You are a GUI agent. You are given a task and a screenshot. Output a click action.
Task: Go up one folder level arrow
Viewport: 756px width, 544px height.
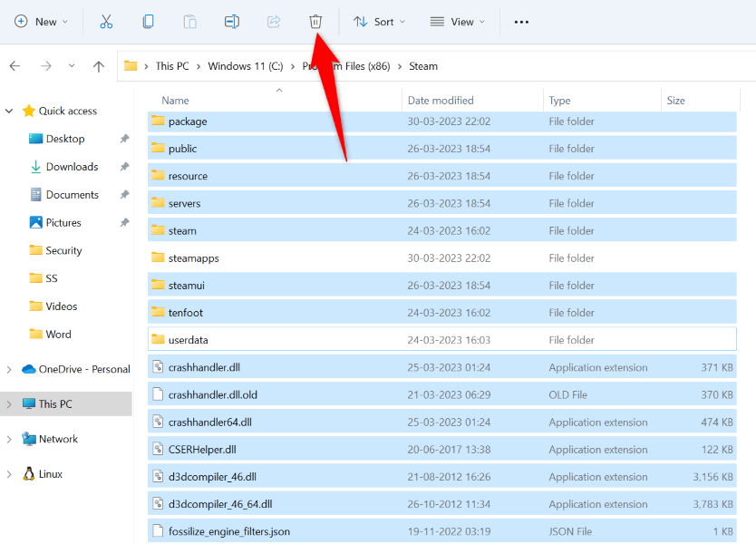(x=99, y=66)
